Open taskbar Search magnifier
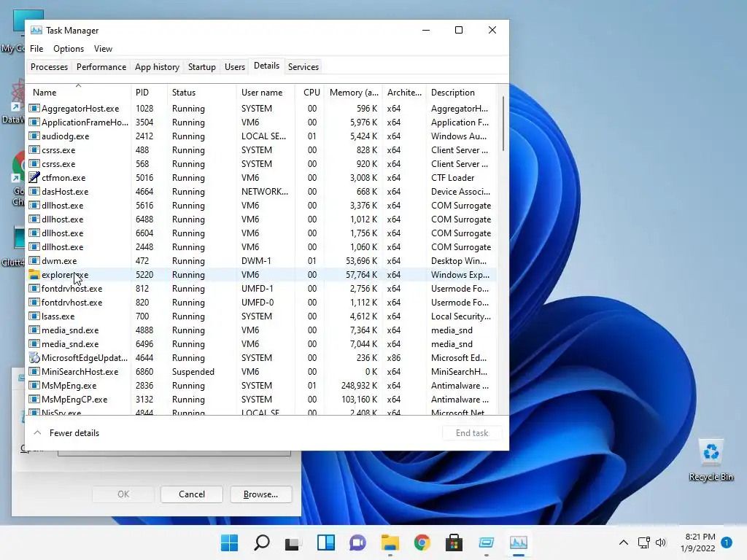The image size is (747, 560). point(262,542)
